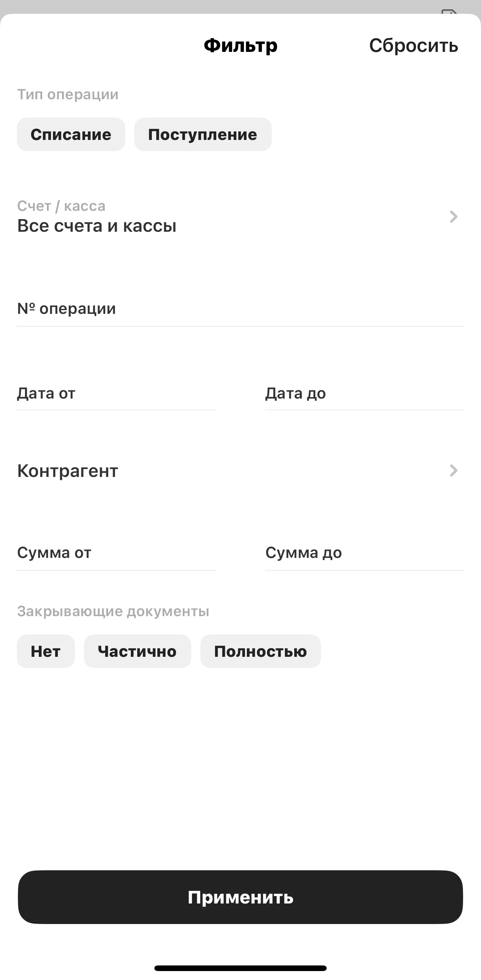Tap the Фильтр sheet title
Image resolution: width=481 pixels, height=980 pixels.
[240, 46]
